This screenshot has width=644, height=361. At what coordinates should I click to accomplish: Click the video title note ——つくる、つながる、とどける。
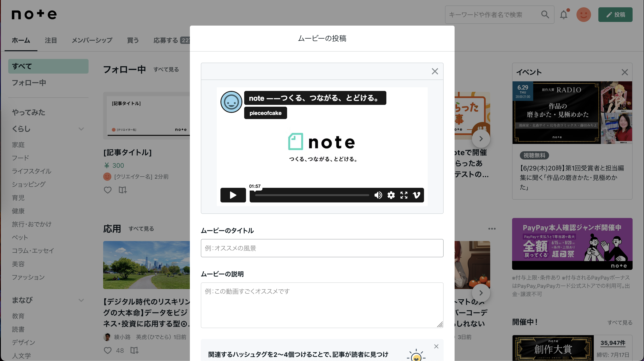(315, 98)
